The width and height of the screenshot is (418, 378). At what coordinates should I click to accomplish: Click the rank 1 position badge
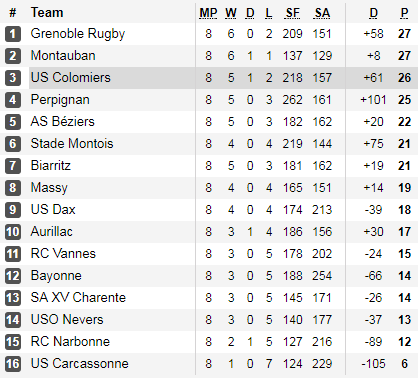(13, 34)
